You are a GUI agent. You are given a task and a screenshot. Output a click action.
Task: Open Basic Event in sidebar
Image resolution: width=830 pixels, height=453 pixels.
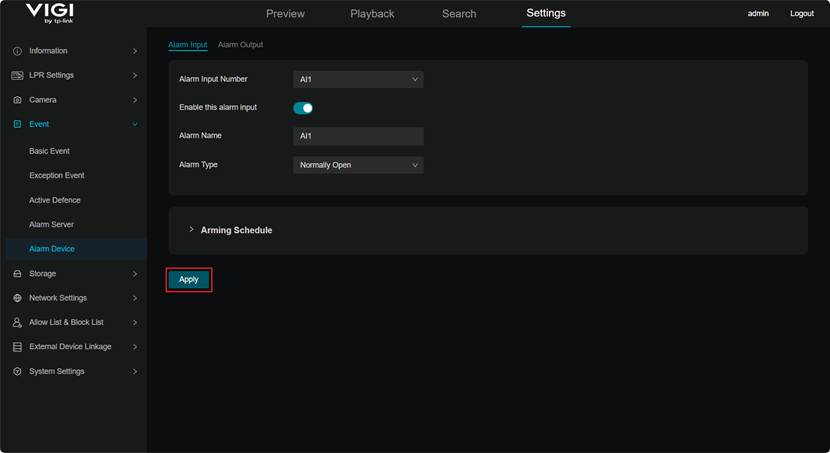(x=49, y=151)
